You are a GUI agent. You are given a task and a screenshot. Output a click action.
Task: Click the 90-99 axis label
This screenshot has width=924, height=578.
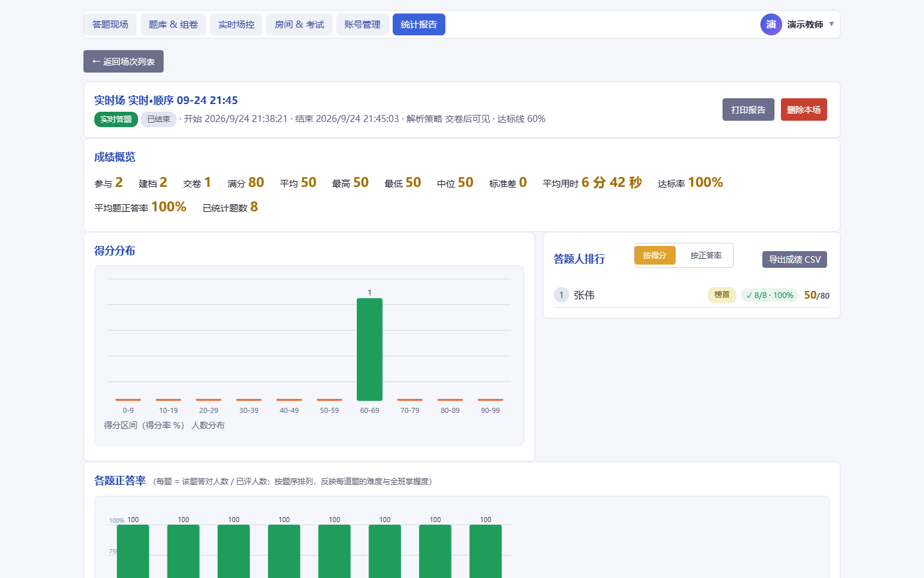tap(490, 410)
